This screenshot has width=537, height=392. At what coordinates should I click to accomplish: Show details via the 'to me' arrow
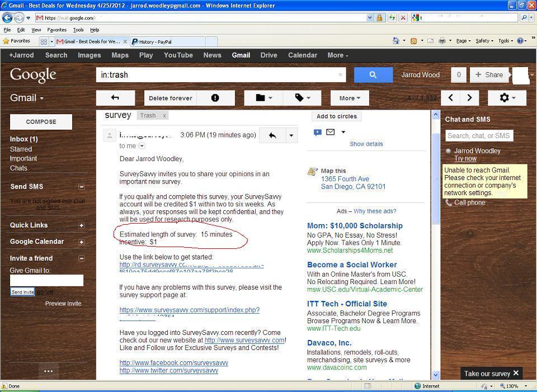tap(142, 146)
